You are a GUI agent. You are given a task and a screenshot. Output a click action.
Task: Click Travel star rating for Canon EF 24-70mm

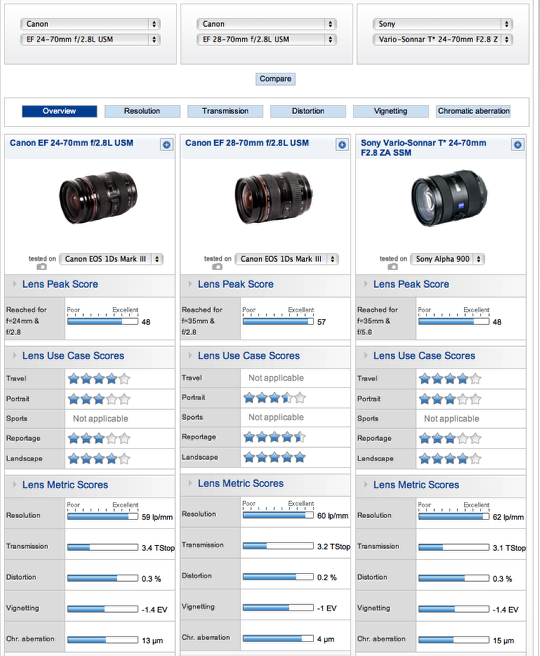[x=99, y=379]
